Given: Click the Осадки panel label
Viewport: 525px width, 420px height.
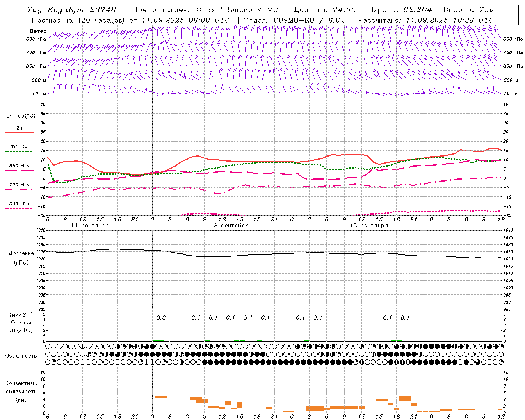Looking at the screenshot, I should tap(21, 322).
